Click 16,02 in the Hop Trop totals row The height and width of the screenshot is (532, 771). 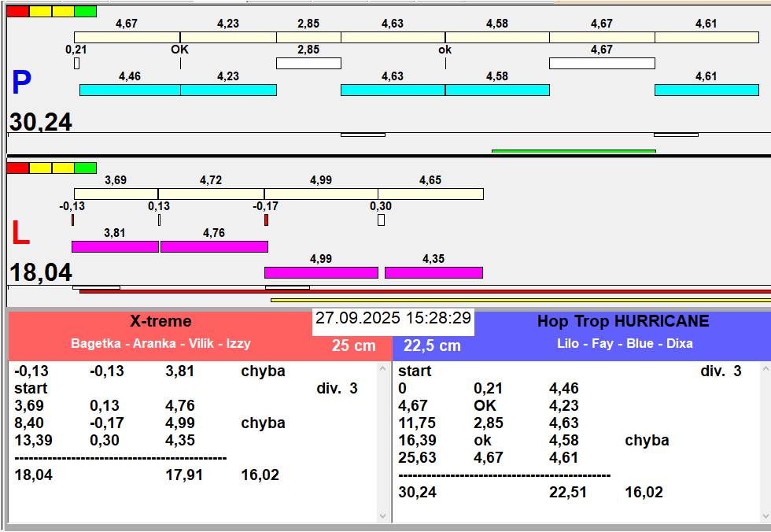[644, 492]
